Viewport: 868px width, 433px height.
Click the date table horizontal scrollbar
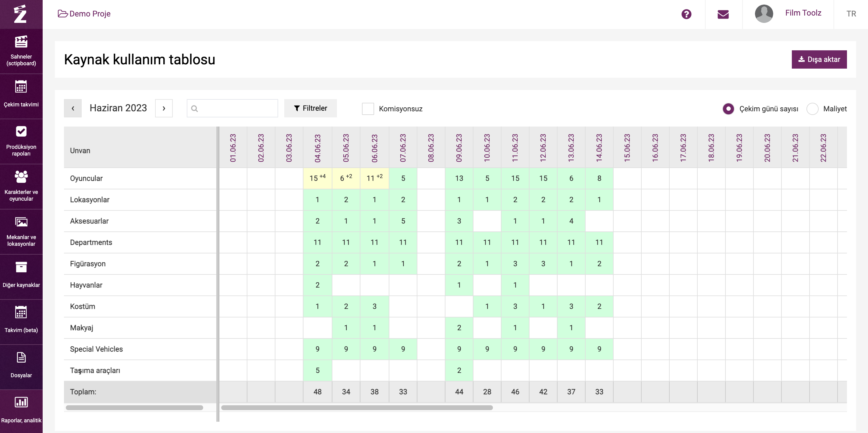tap(357, 407)
